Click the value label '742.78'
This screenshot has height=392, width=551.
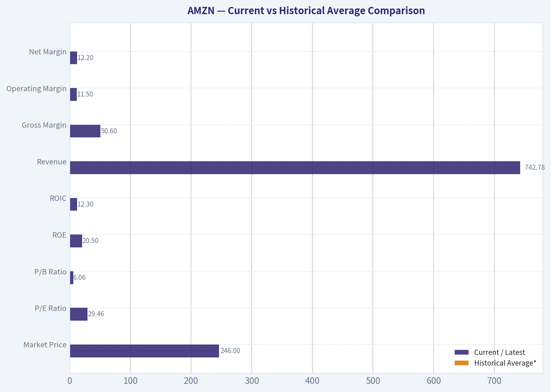(x=535, y=168)
